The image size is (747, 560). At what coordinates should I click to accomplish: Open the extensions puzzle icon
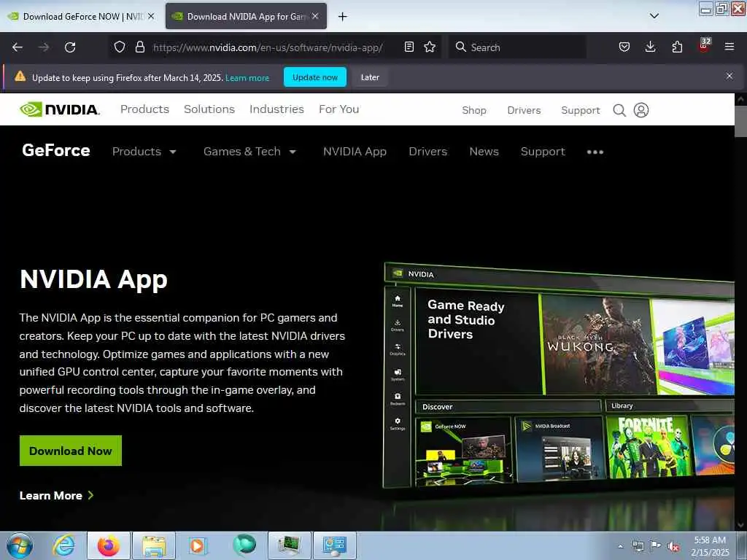677,47
